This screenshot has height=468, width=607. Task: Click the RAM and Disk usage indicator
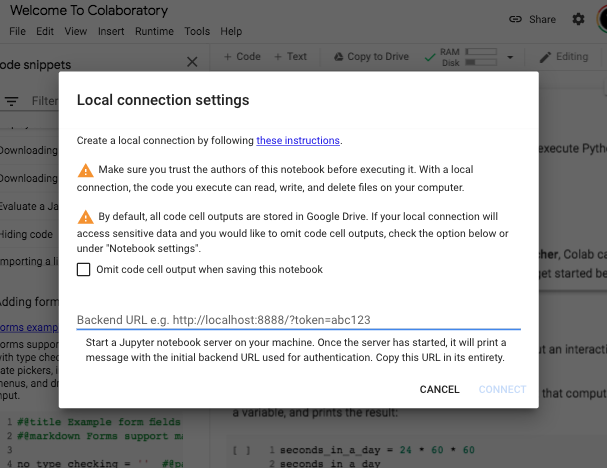point(469,57)
